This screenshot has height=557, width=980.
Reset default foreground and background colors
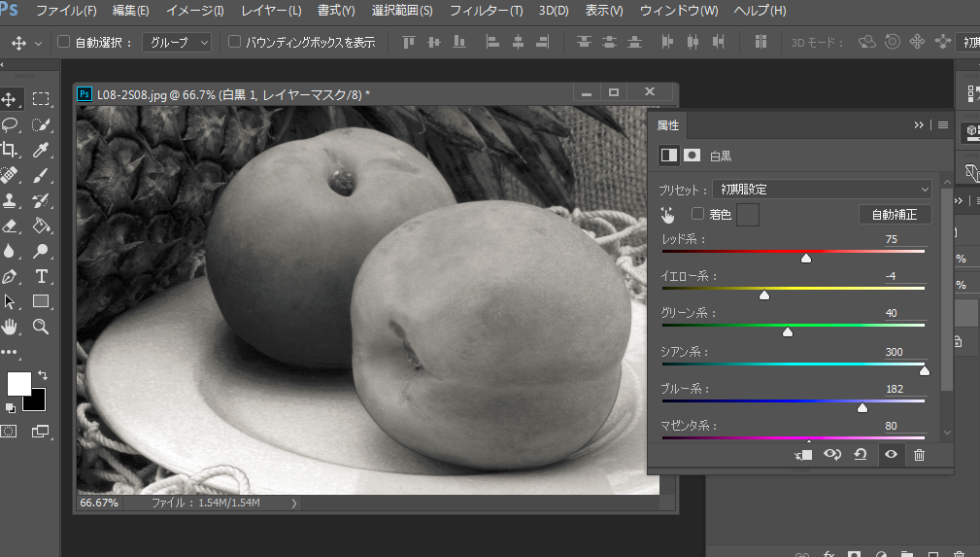coord(10,408)
